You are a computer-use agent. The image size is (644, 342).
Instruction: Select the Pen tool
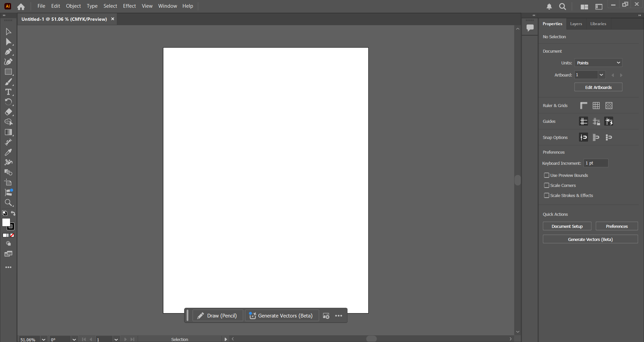coord(9,52)
